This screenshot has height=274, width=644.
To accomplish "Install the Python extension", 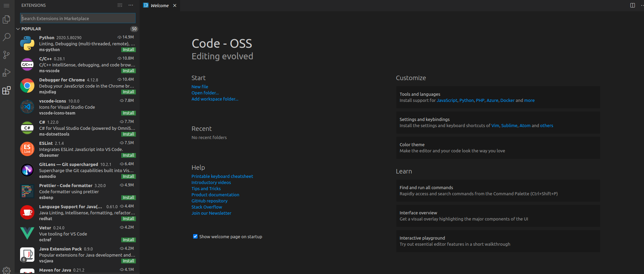I will click(128, 50).
